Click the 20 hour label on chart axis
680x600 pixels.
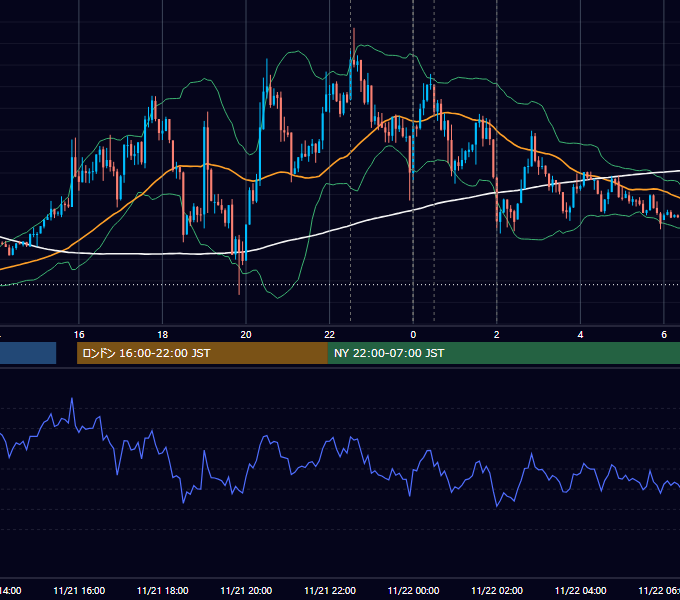tap(246, 335)
